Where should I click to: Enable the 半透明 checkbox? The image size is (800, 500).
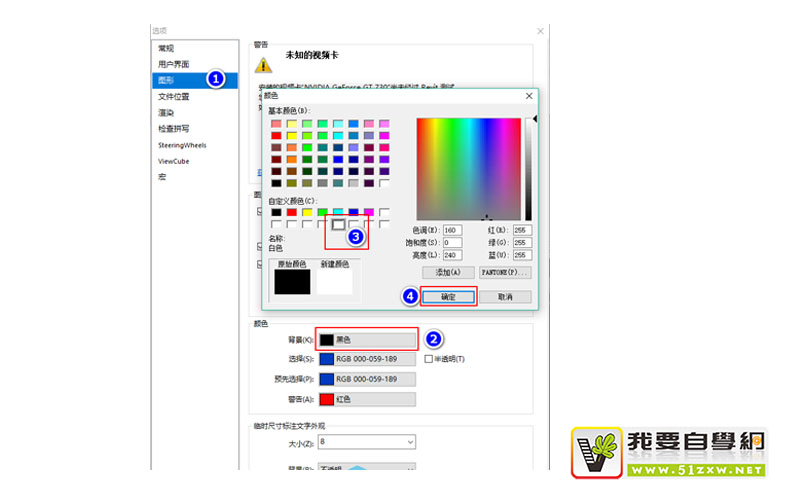tap(429, 359)
